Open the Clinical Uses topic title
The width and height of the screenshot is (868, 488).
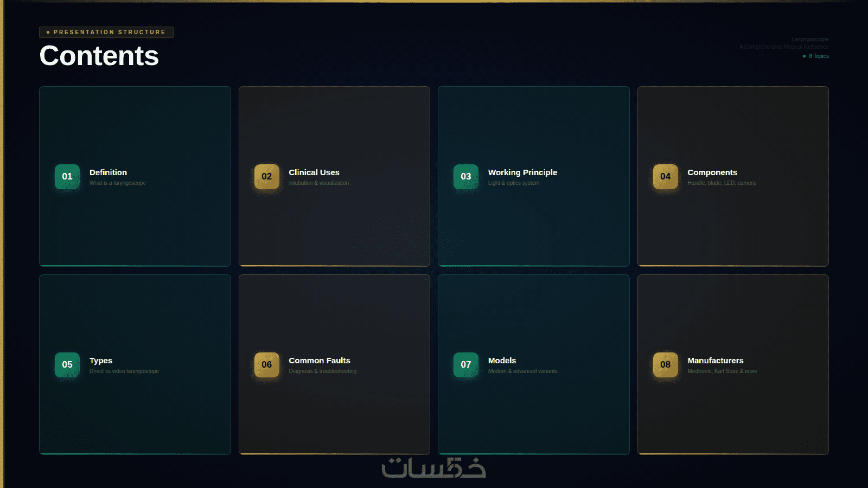[314, 172]
